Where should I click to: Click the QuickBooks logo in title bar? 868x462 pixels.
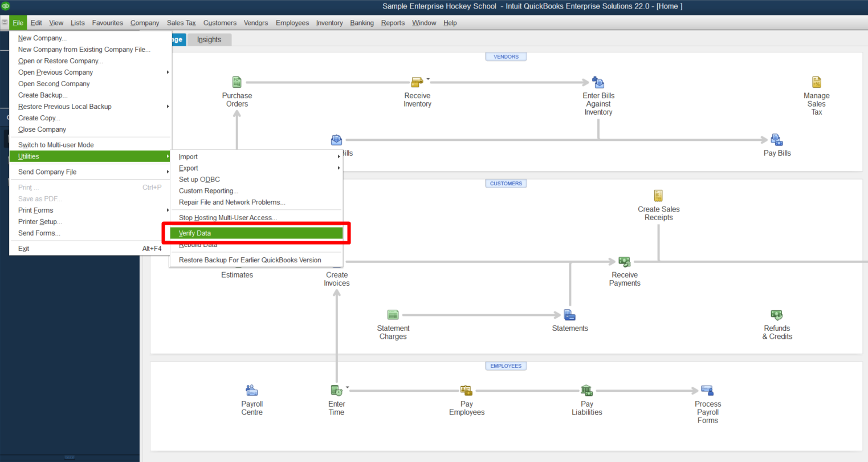click(x=6, y=6)
